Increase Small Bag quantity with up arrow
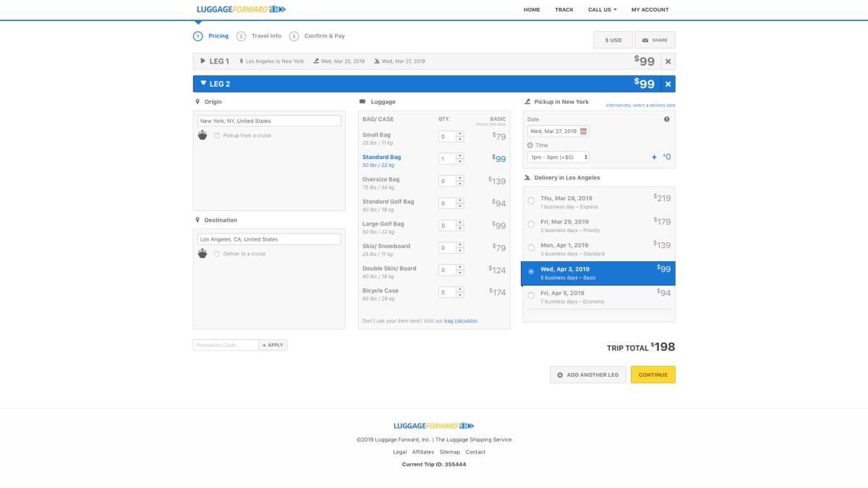This screenshot has width=868, height=488. [x=460, y=134]
